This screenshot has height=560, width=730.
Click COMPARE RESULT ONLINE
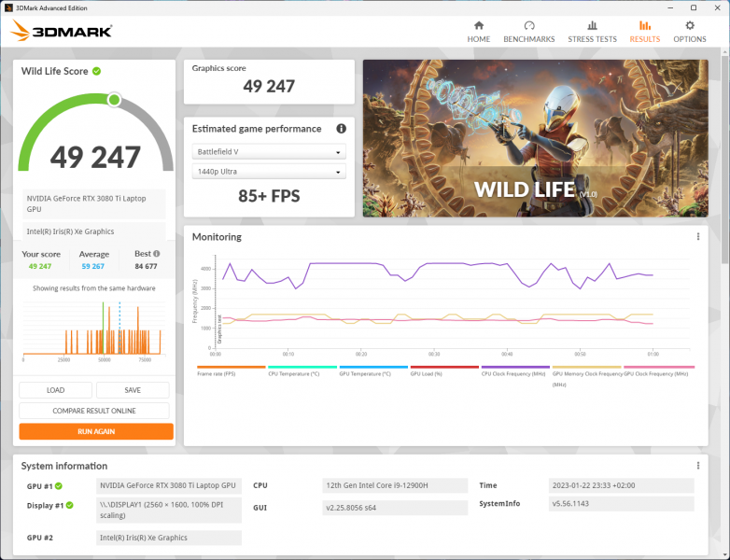pyautogui.click(x=94, y=411)
